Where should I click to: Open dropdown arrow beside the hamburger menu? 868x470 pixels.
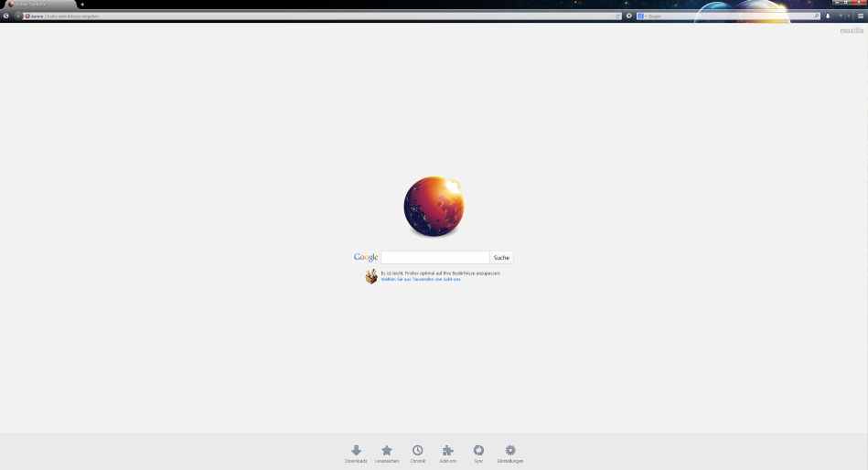849,16
